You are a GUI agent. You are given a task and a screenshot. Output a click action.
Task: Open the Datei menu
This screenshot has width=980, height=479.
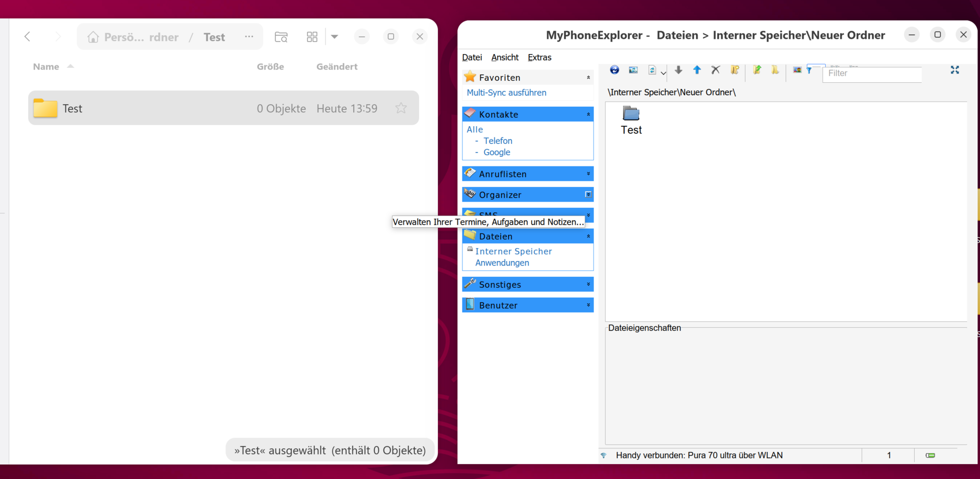coord(472,57)
